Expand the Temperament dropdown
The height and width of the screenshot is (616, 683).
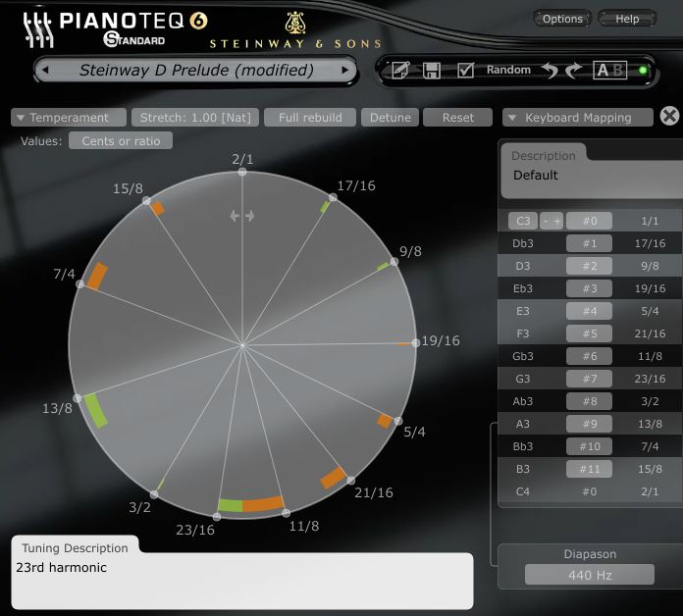69,118
